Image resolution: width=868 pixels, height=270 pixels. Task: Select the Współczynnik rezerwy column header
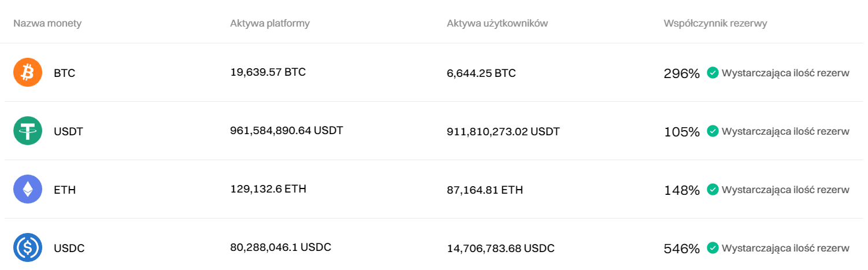pos(715,24)
